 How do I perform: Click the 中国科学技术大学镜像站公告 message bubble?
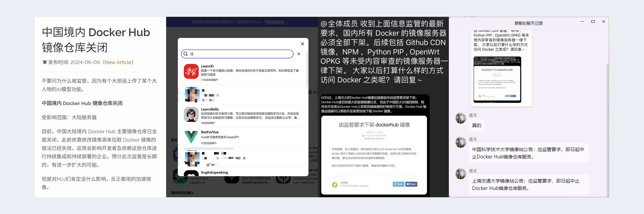click(528, 153)
